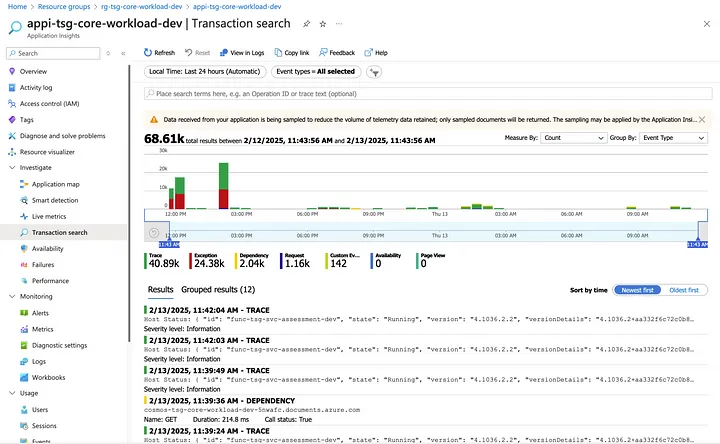This screenshot has width=720, height=444.
Task: Open Live metrics
Action: point(49,216)
